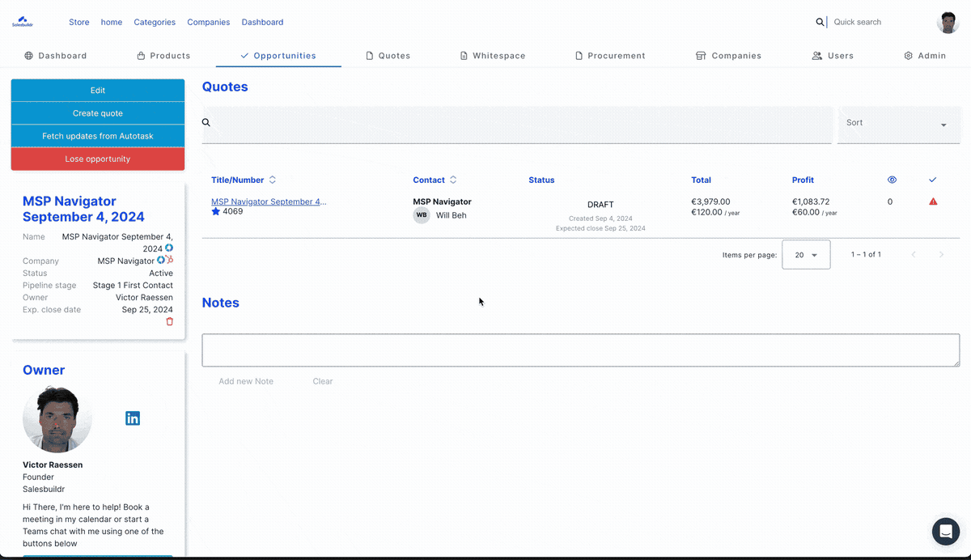
Task: Click Victor Raessen's owner photo
Action: (x=57, y=418)
